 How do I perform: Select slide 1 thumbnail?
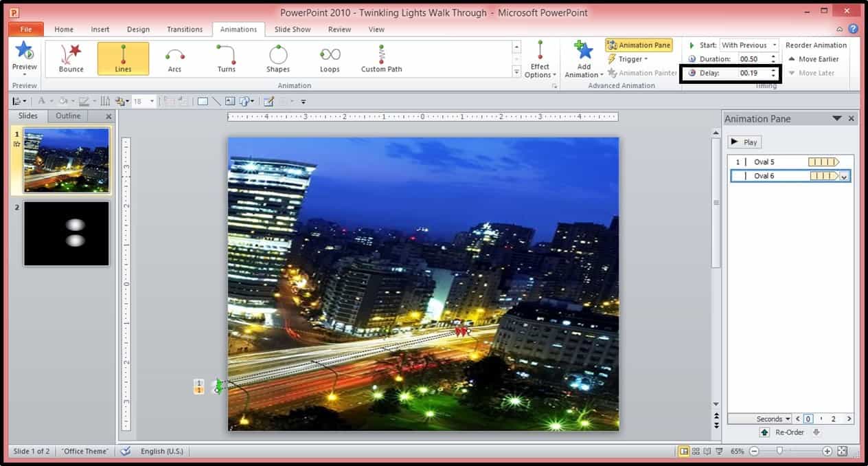tap(67, 160)
